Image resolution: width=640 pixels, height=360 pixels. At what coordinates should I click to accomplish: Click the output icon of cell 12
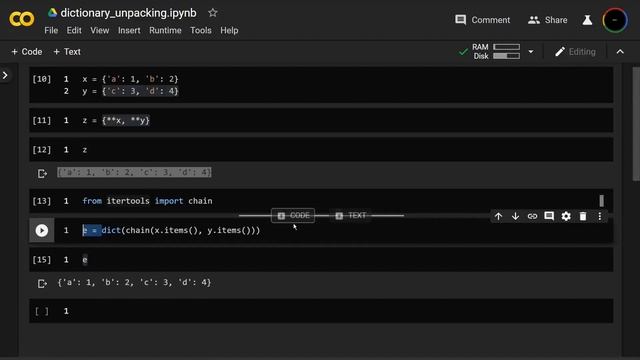[x=42, y=173]
